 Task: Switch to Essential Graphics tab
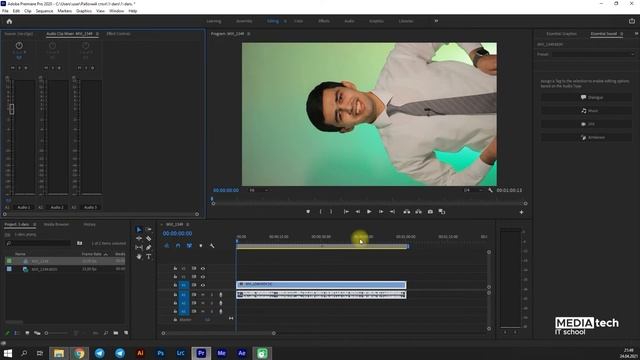coord(561,34)
